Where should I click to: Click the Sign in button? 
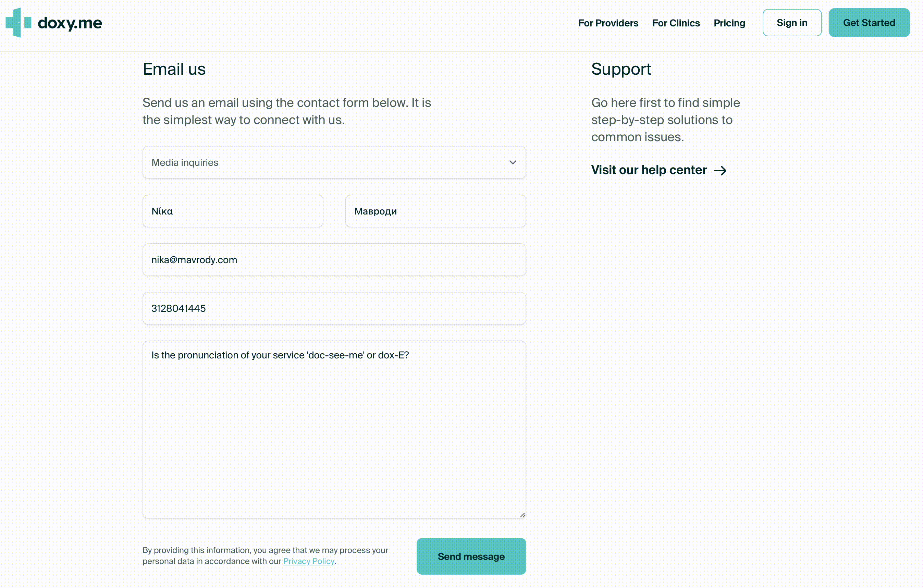792,23
